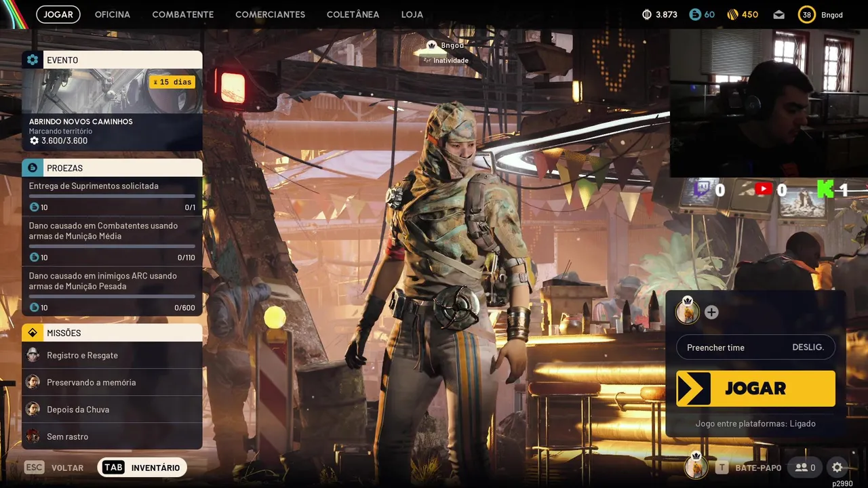Image resolution: width=868 pixels, height=488 pixels.
Task: Click the 10 reward icon under Munição Pesada
Action: click(x=35, y=308)
